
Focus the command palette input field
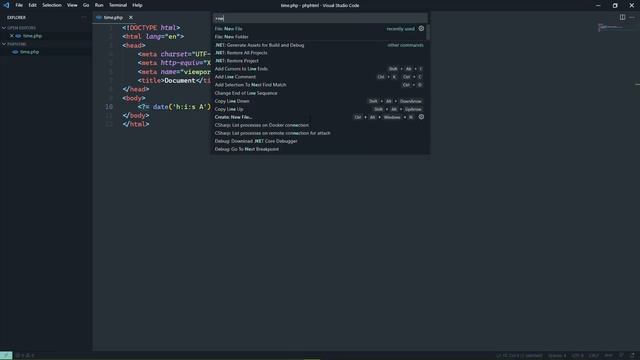320,18
